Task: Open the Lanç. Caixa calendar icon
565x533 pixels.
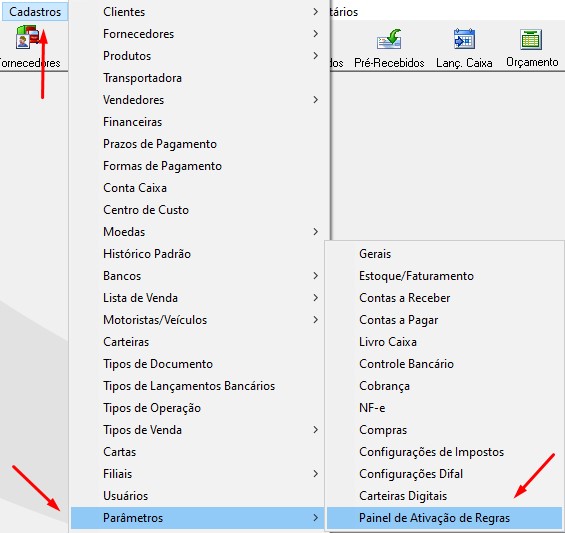Action: coord(464,39)
